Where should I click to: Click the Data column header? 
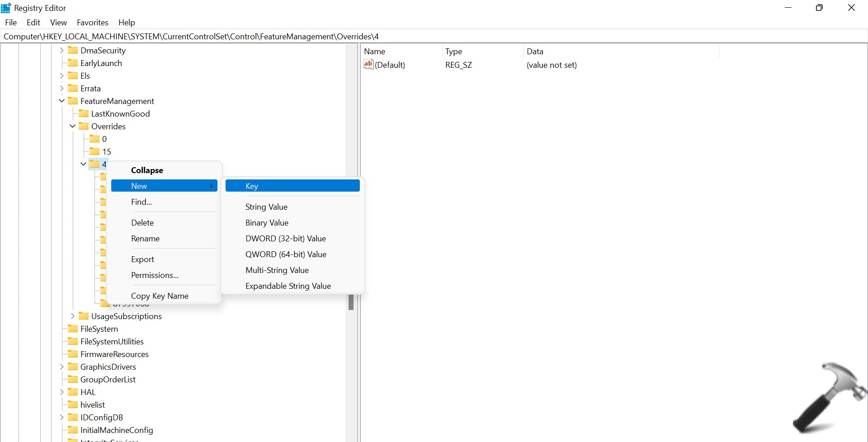[535, 52]
